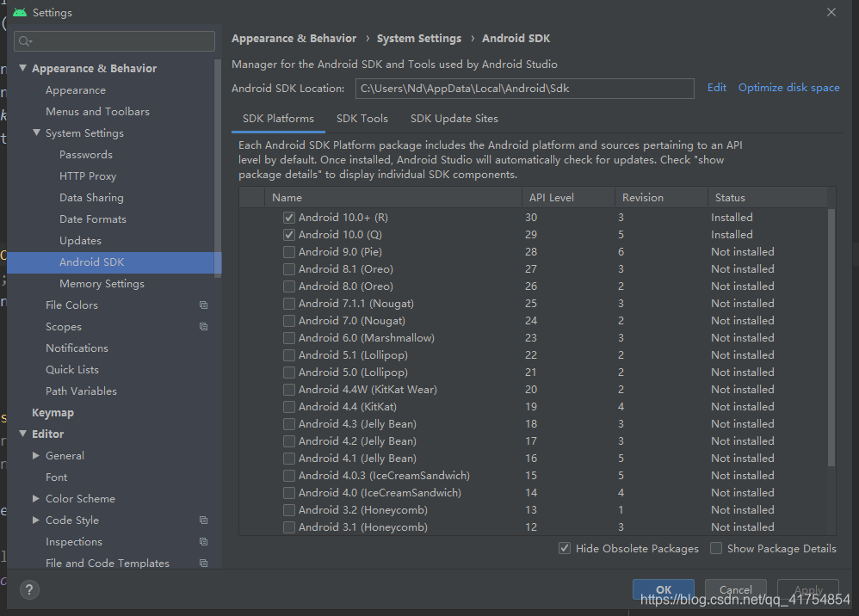
Task: Check Android 4.0.3 (IceCreamSandwich) platform
Action: click(289, 476)
